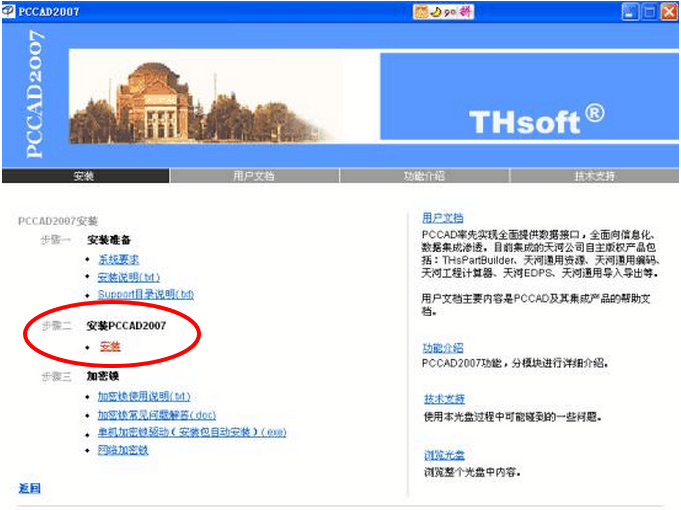This screenshot has width=681, height=510.
Task: Click the 安装准备 step one heading
Action: click(x=109, y=240)
